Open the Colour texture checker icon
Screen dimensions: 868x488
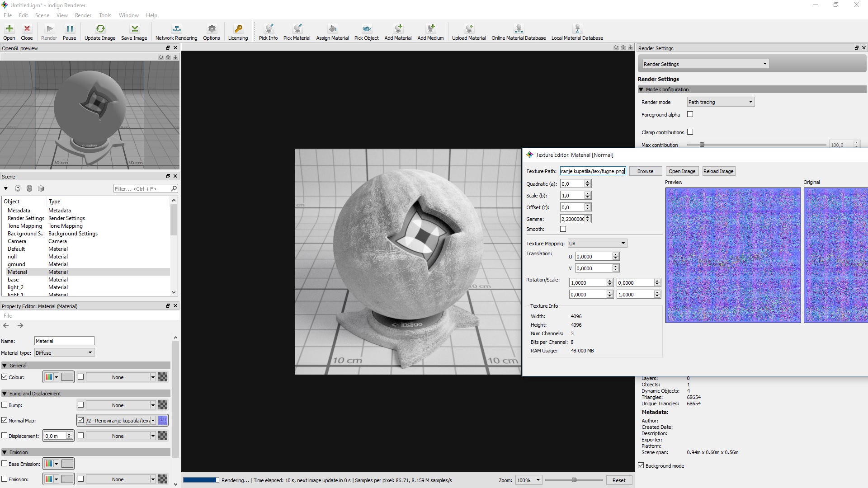[x=163, y=377]
